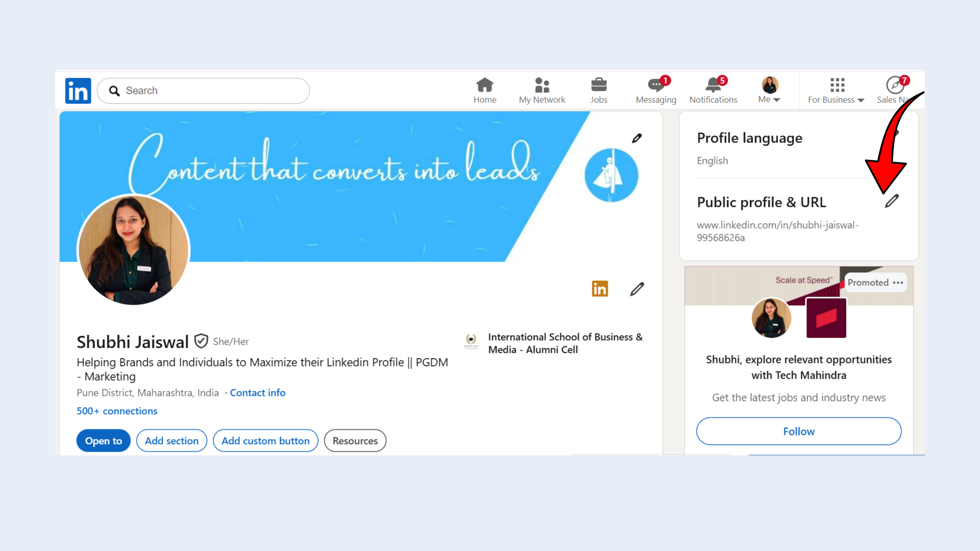980x551 pixels.
Task: Click She/Her pronoun text
Action: [x=231, y=342]
